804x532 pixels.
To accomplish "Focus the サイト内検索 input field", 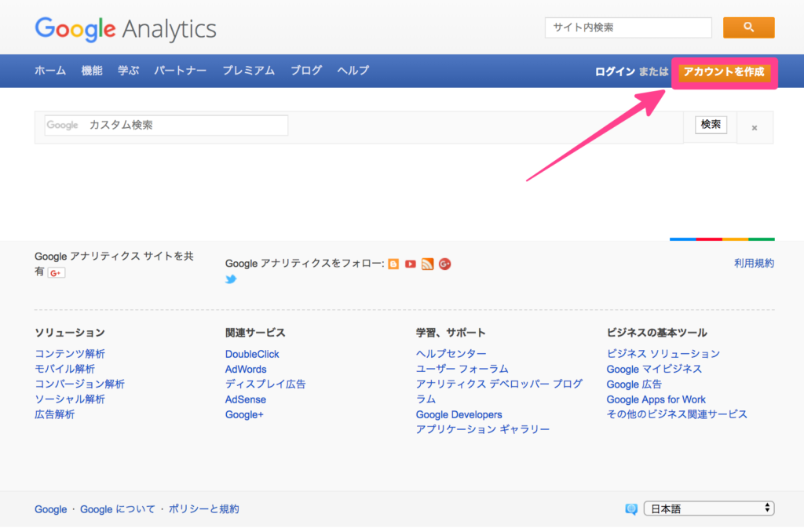I will pos(628,27).
